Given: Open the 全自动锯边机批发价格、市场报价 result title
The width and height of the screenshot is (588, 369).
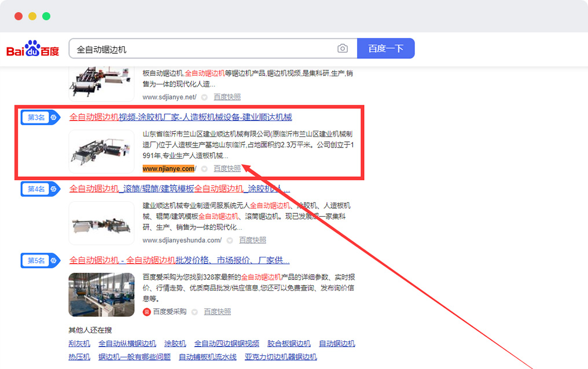Looking at the screenshot, I should click(179, 260).
